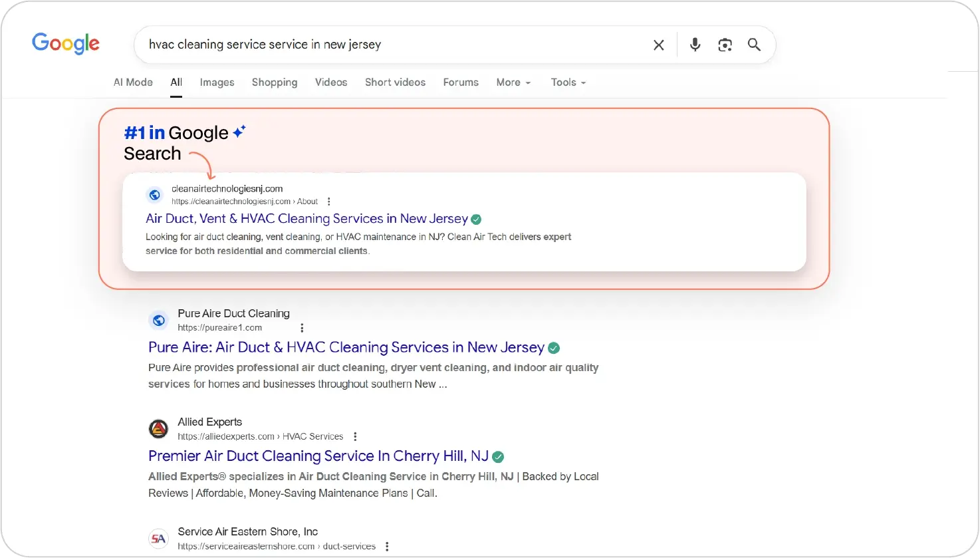Click the magnifying glass search icon
This screenshot has width=980, height=558.
point(754,45)
